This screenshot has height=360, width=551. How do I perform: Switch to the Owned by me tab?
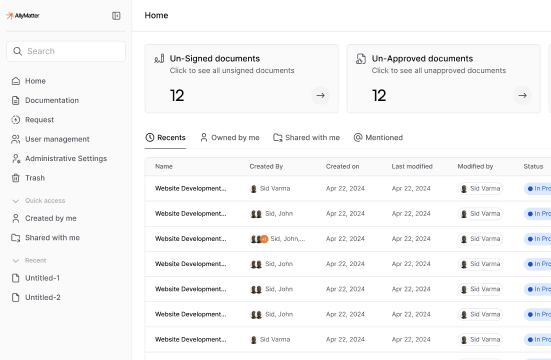click(230, 137)
